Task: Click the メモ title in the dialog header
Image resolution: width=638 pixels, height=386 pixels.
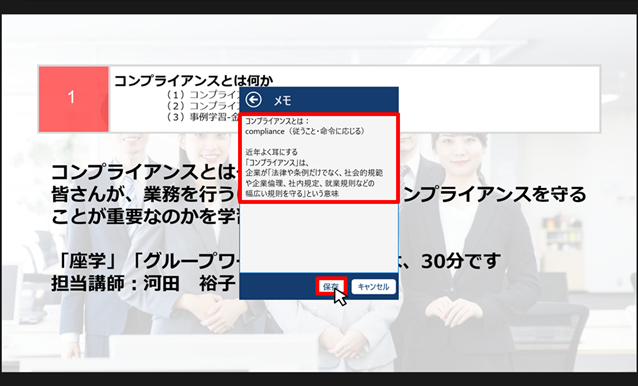Action: 282,100
